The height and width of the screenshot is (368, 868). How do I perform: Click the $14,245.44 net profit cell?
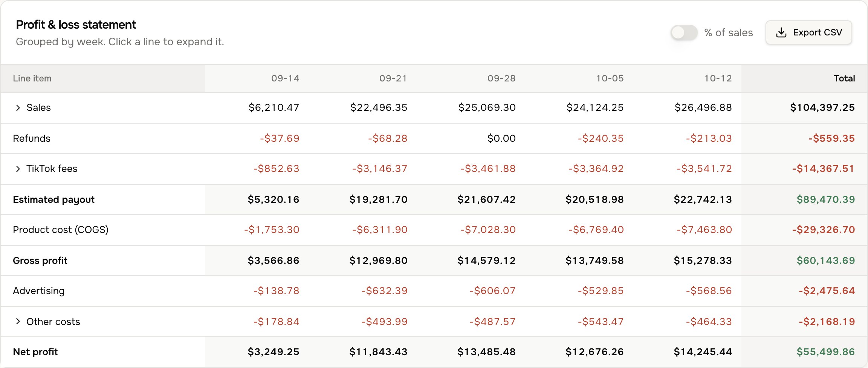coord(703,352)
